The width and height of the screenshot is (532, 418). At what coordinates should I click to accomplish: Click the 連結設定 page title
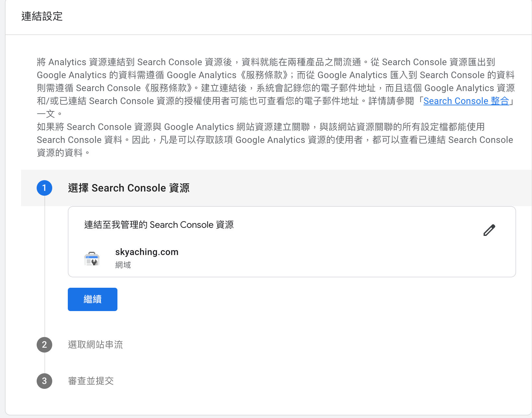42,16
